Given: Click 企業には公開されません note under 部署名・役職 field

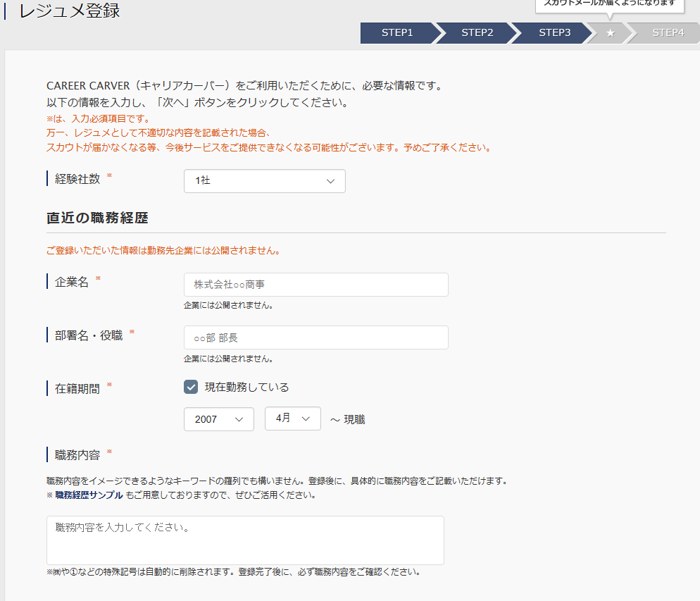Looking at the screenshot, I should (x=229, y=359).
